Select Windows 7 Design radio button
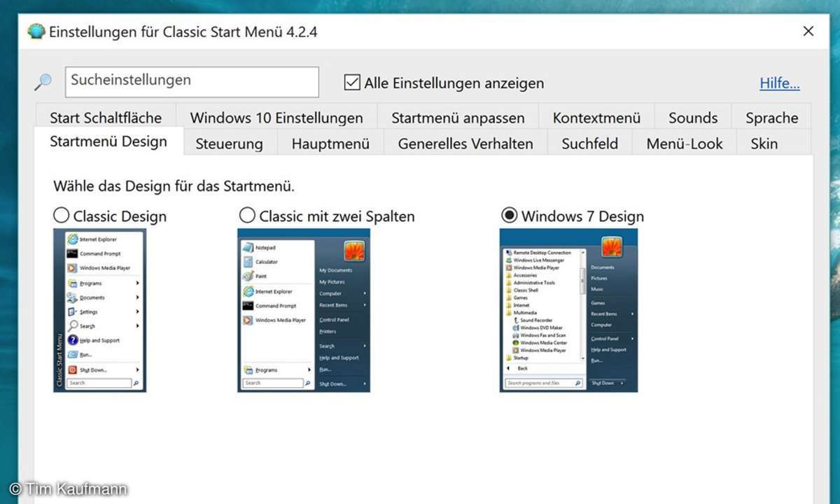The image size is (840, 504). pyautogui.click(x=510, y=215)
